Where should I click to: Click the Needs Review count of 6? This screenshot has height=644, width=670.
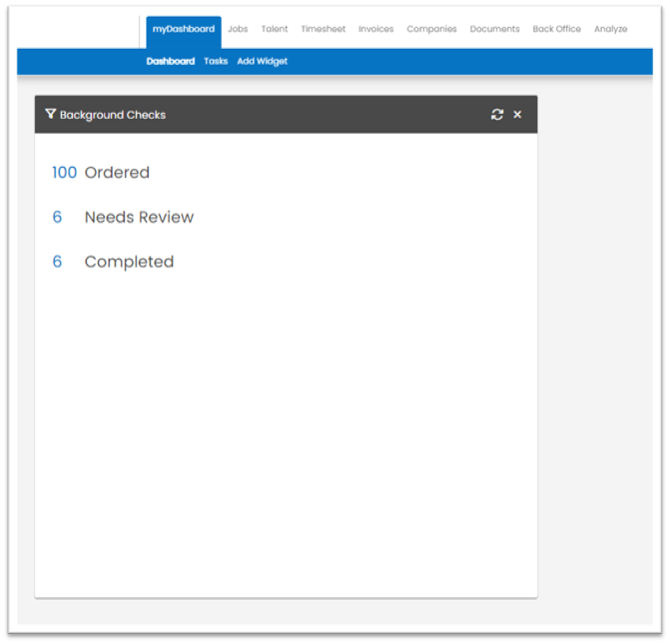pos(57,217)
